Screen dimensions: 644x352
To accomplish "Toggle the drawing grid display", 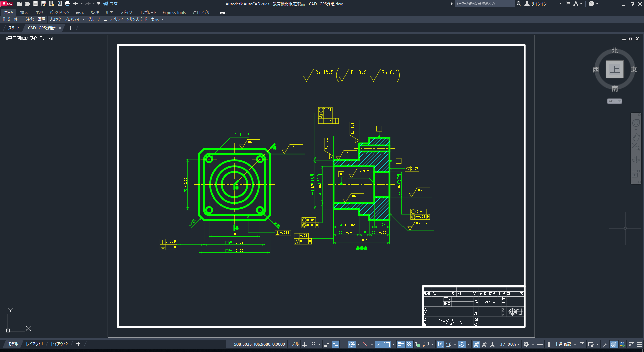I will pos(304,344).
